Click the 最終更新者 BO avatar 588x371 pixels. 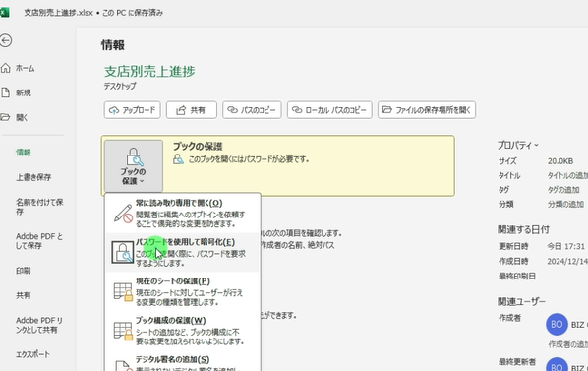click(557, 365)
